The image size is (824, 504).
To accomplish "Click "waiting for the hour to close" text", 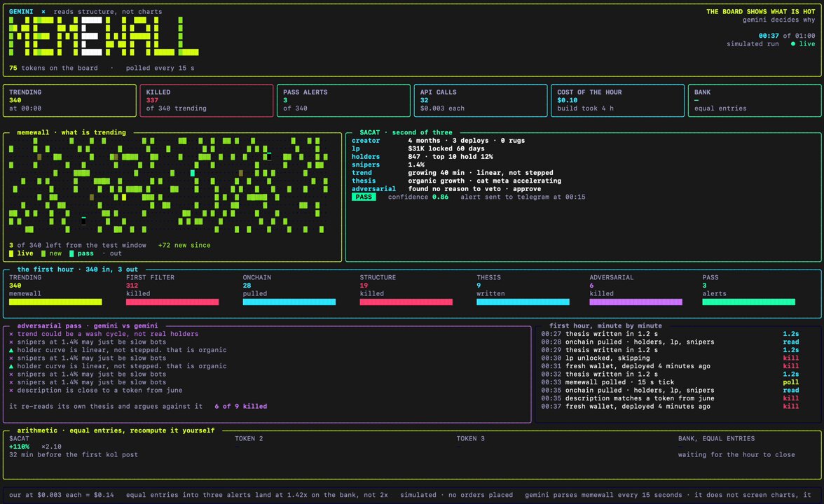I will click(x=736, y=455).
